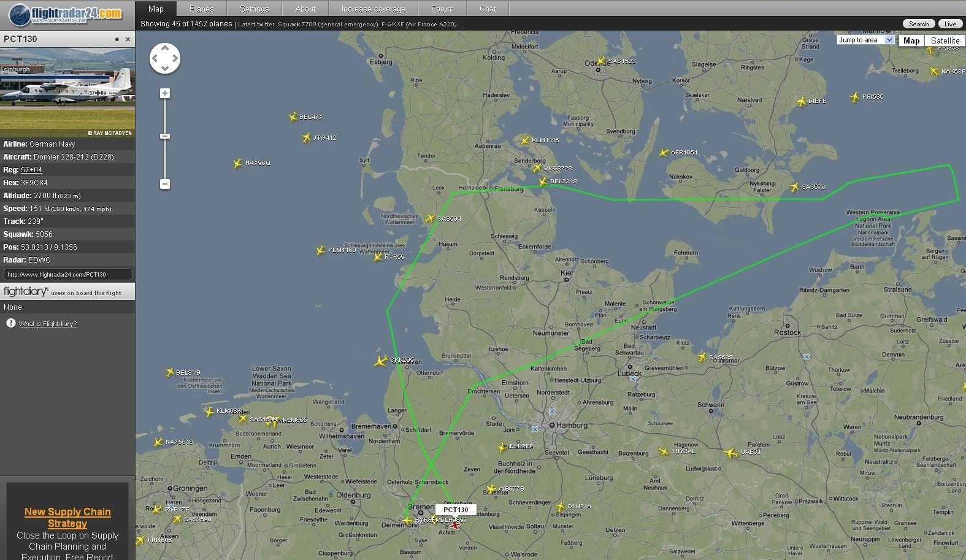Click the map zoom out minus button
The image size is (966, 560).
[165, 184]
